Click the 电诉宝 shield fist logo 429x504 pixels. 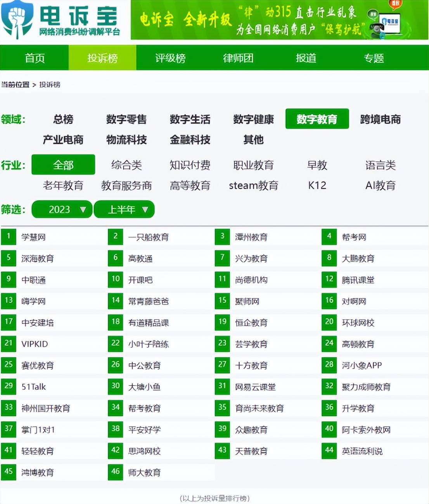pyautogui.click(x=17, y=19)
